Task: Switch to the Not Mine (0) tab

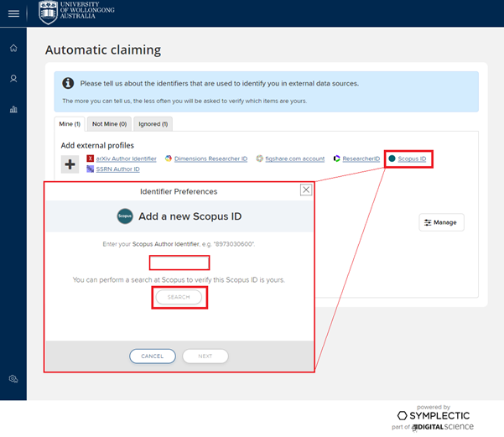Action: point(109,124)
